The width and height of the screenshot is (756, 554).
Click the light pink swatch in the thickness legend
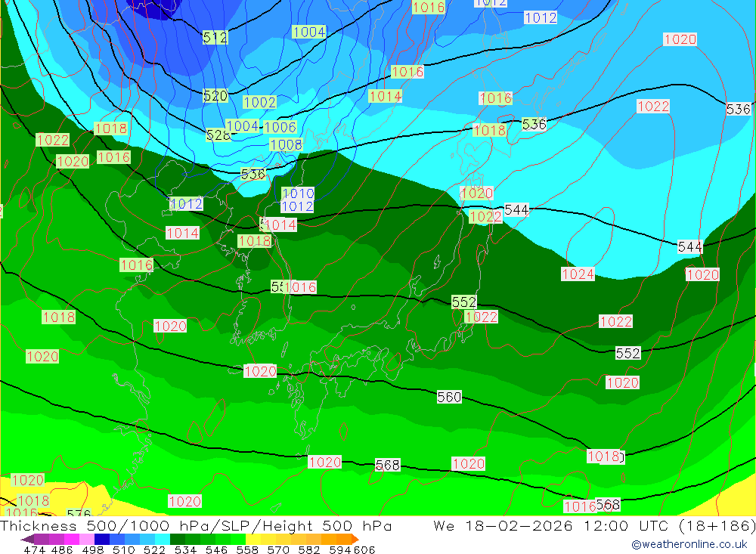[87, 539]
